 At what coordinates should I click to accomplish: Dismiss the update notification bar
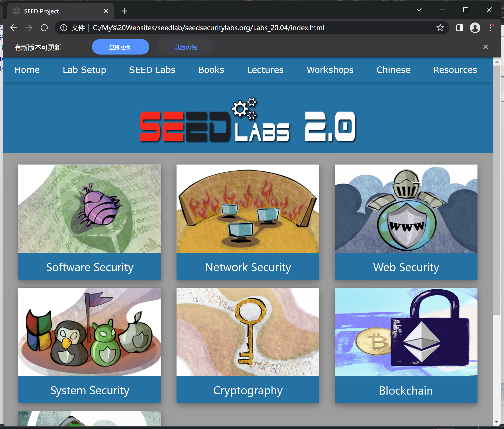[486, 47]
